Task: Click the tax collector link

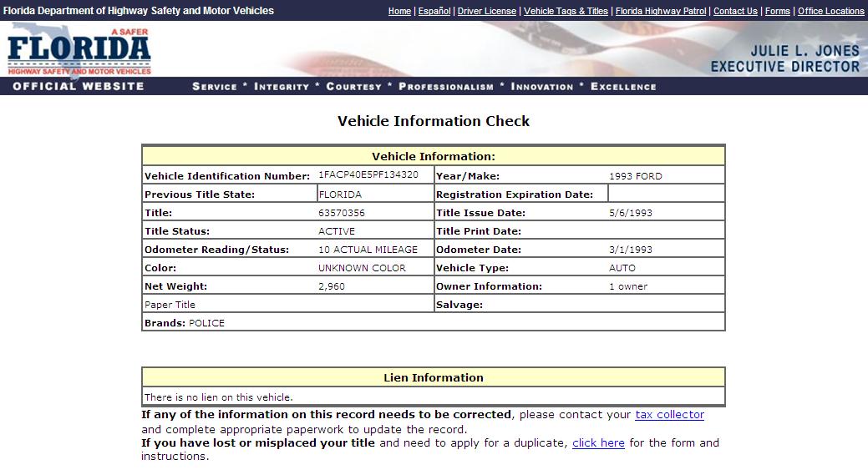Action: [x=669, y=415]
